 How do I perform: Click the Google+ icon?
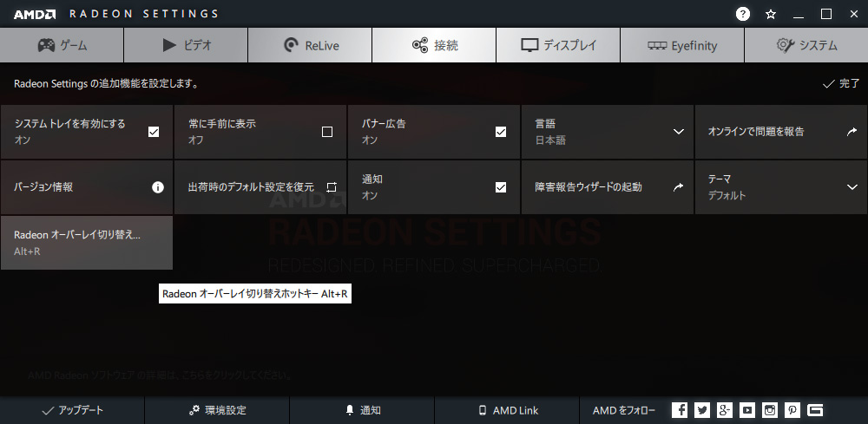pyautogui.click(x=725, y=410)
